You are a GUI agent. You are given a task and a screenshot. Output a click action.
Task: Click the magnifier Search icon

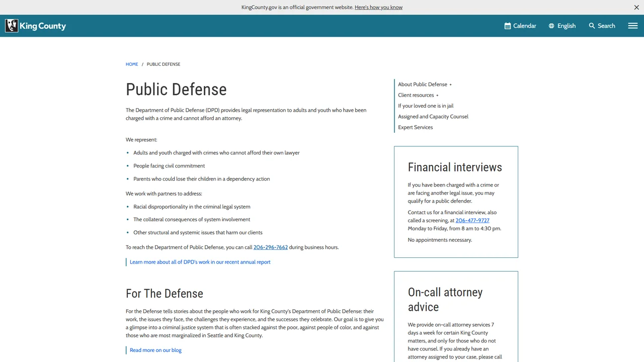(592, 26)
